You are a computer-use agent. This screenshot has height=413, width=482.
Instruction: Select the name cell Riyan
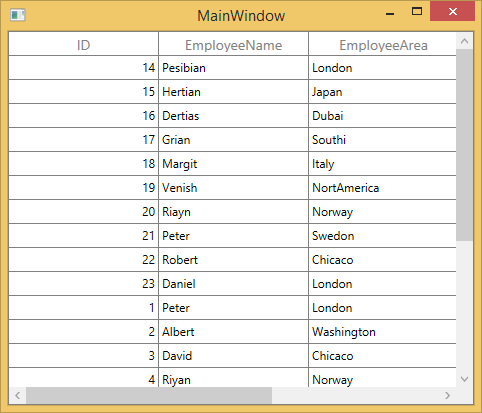click(234, 378)
